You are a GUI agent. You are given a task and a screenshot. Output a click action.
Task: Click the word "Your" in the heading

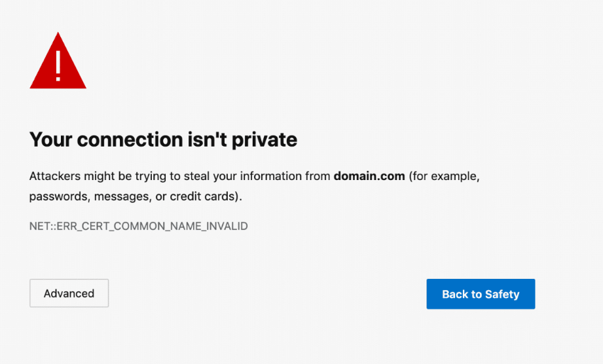51,139
